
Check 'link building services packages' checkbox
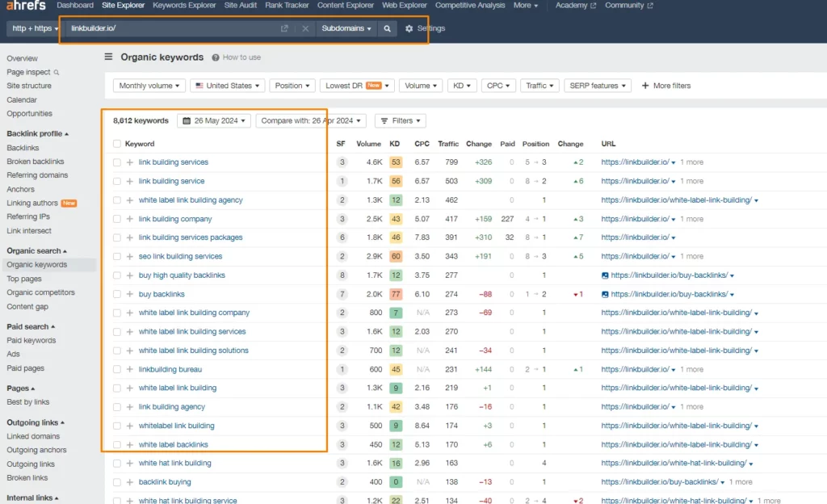(117, 237)
